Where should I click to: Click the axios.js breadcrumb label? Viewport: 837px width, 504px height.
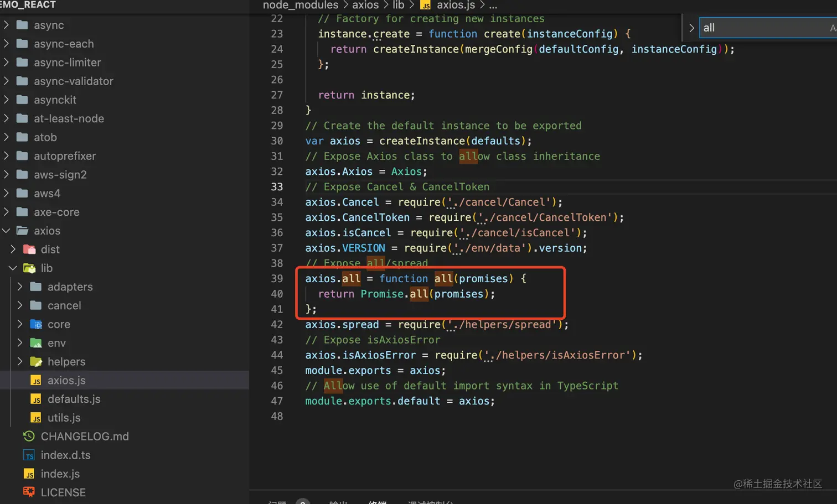[456, 6]
